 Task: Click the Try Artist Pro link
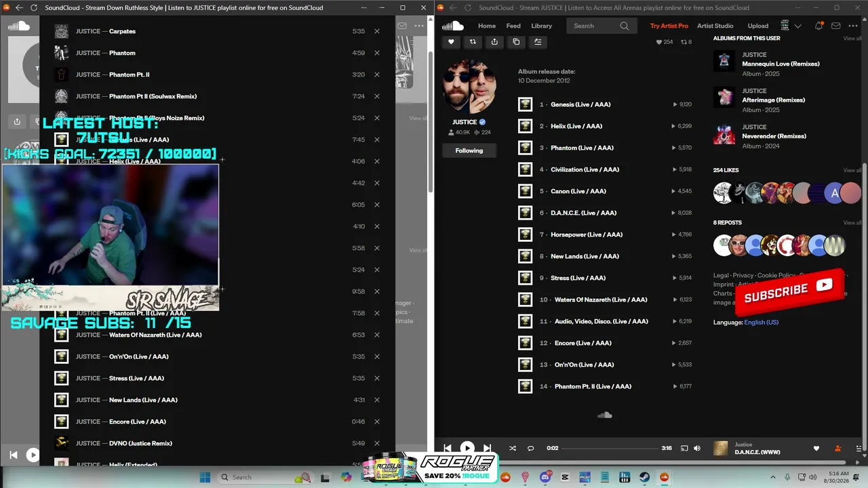669,26
